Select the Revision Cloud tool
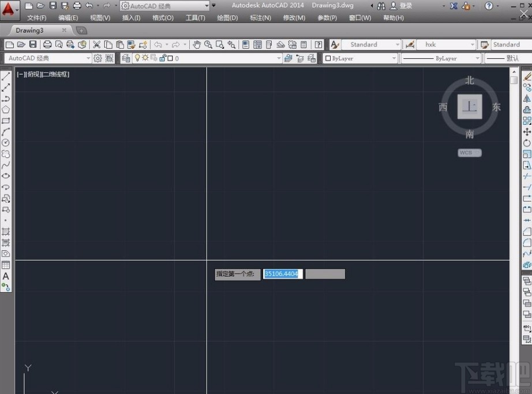This screenshot has height=394, width=532. pos(6,154)
